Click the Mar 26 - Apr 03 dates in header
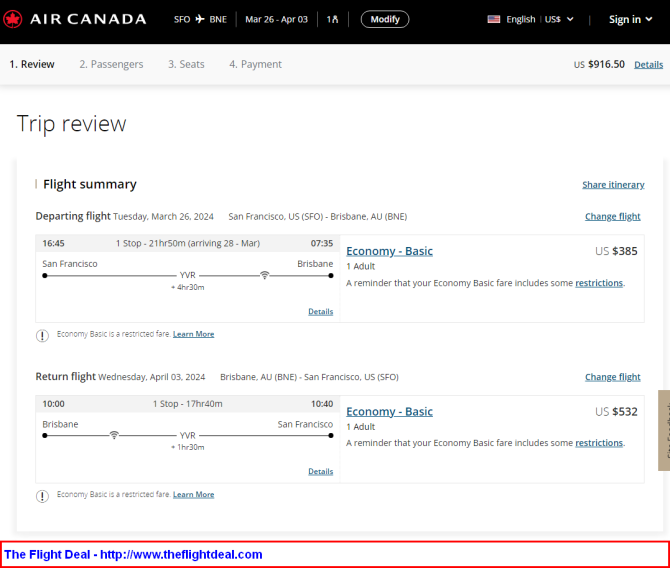 (276, 19)
